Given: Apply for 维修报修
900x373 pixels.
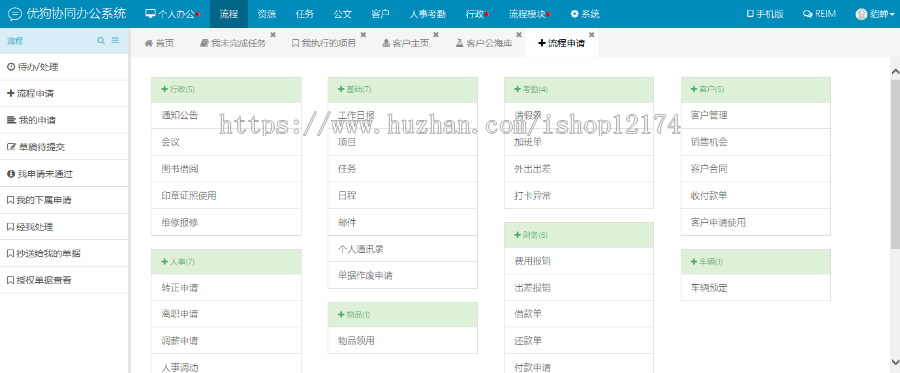Looking at the screenshot, I should 226,222.
